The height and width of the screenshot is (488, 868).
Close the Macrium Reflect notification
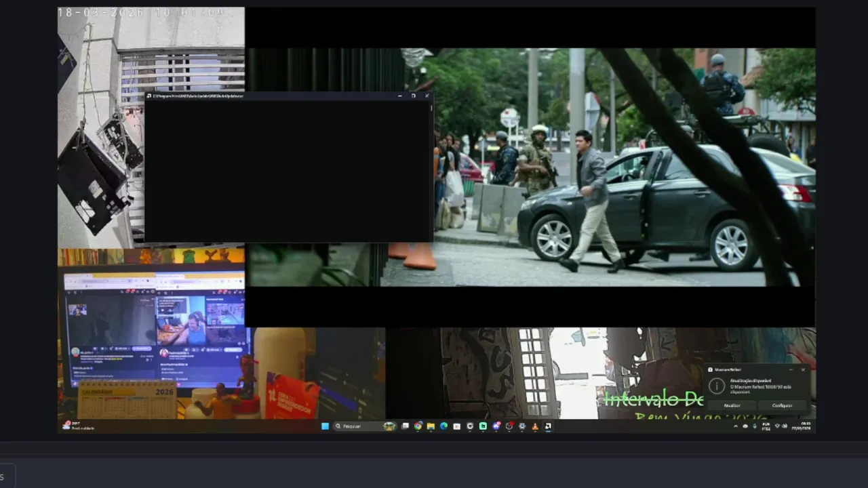pyautogui.click(x=803, y=369)
